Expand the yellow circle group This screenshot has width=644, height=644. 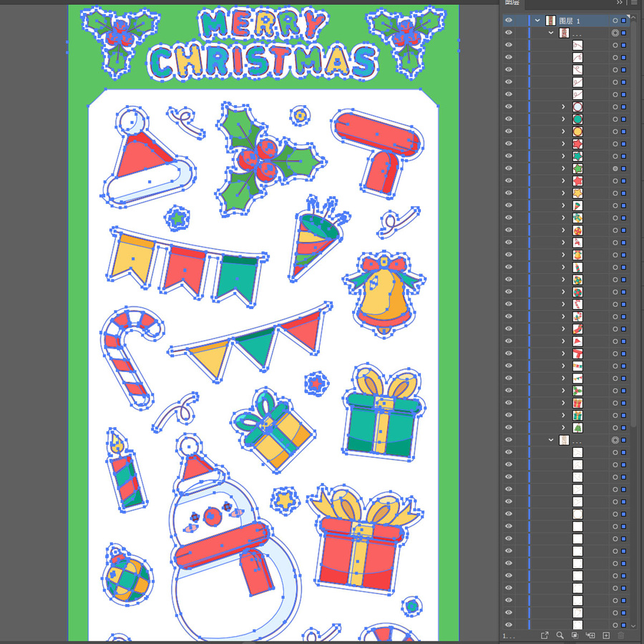[x=564, y=132]
